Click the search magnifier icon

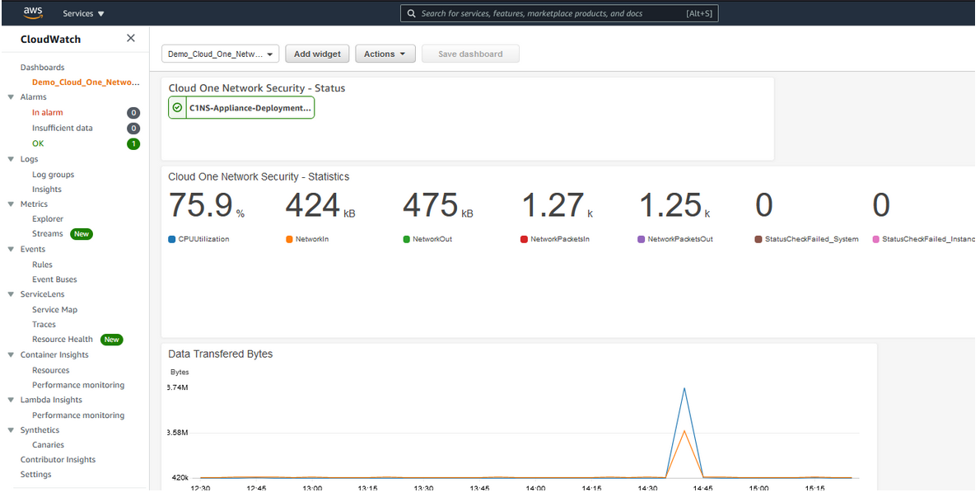(411, 13)
